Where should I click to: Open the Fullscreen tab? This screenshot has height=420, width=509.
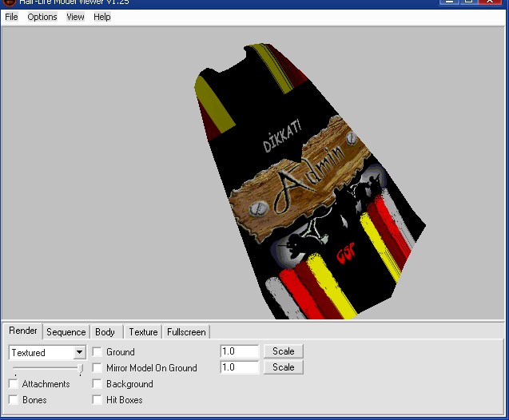(x=186, y=332)
